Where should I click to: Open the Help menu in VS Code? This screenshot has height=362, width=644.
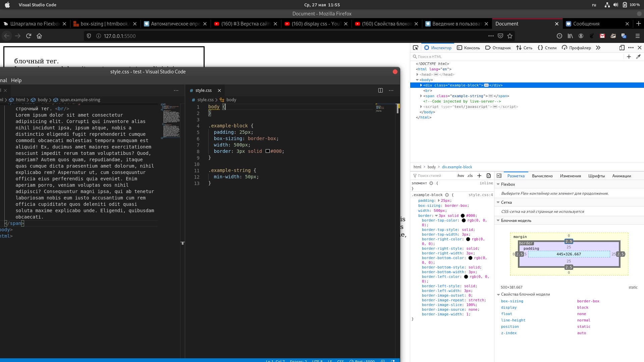pyautogui.click(x=16, y=80)
